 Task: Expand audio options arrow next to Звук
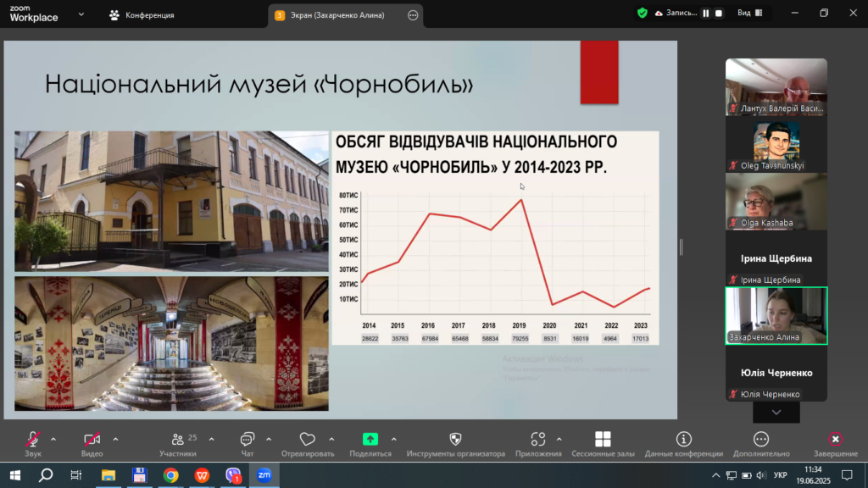coord(53,440)
